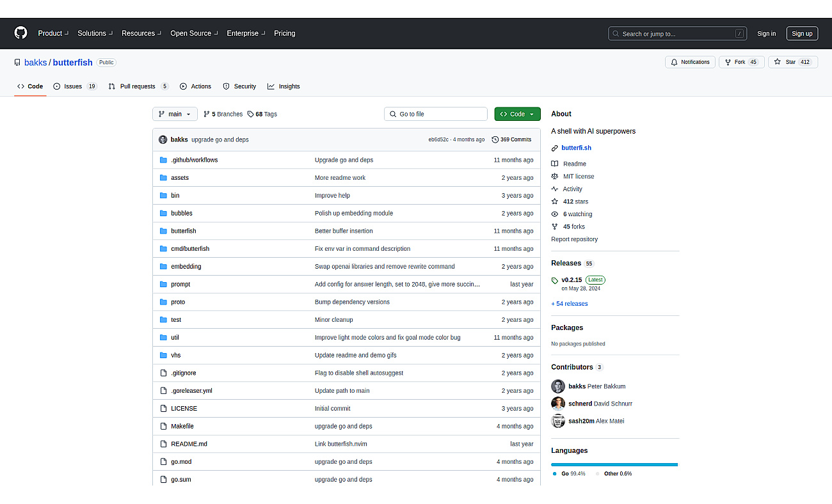Click the folder icon beside assets
This screenshot has width=832, height=504.
coord(163,178)
